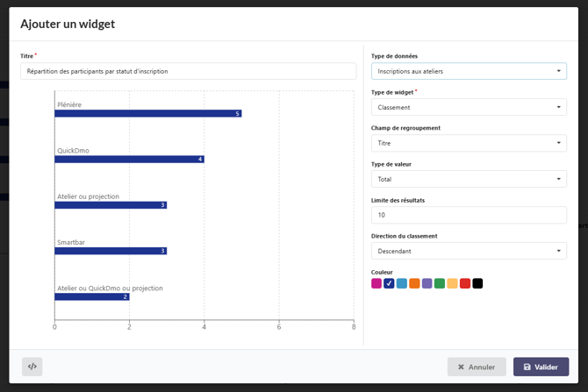
Task: Select the checked dark blue swatch
Action: [x=389, y=283]
